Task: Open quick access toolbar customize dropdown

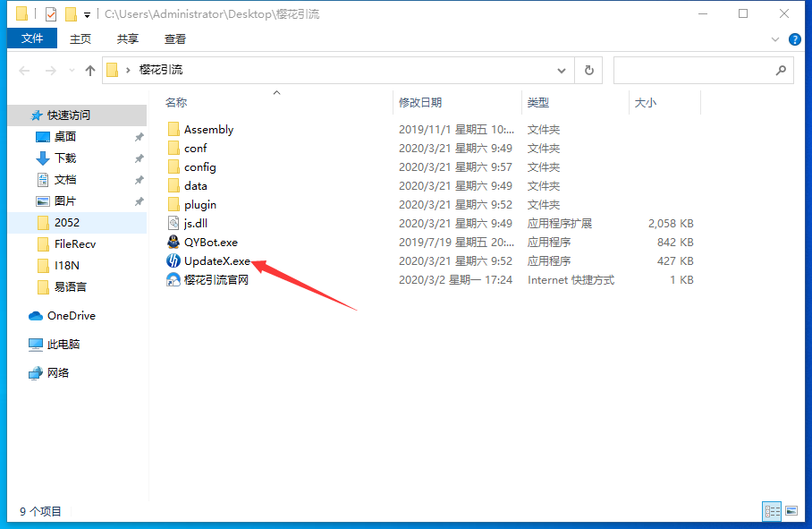Action: coord(87,15)
